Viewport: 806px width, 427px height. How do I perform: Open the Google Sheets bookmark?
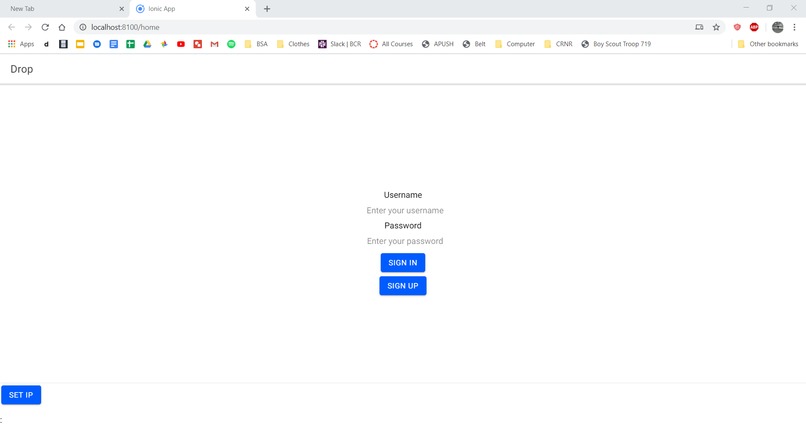click(x=131, y=44)
